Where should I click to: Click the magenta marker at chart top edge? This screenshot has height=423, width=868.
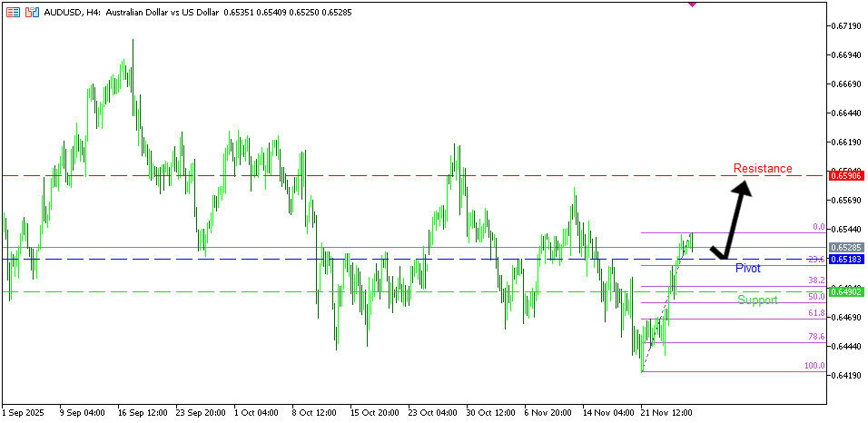coord(693,4)
